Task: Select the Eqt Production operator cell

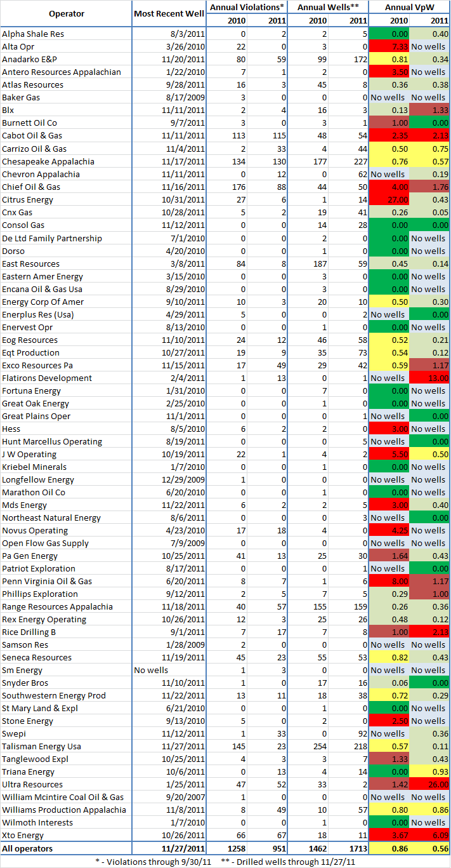Action: pos(66,352)
